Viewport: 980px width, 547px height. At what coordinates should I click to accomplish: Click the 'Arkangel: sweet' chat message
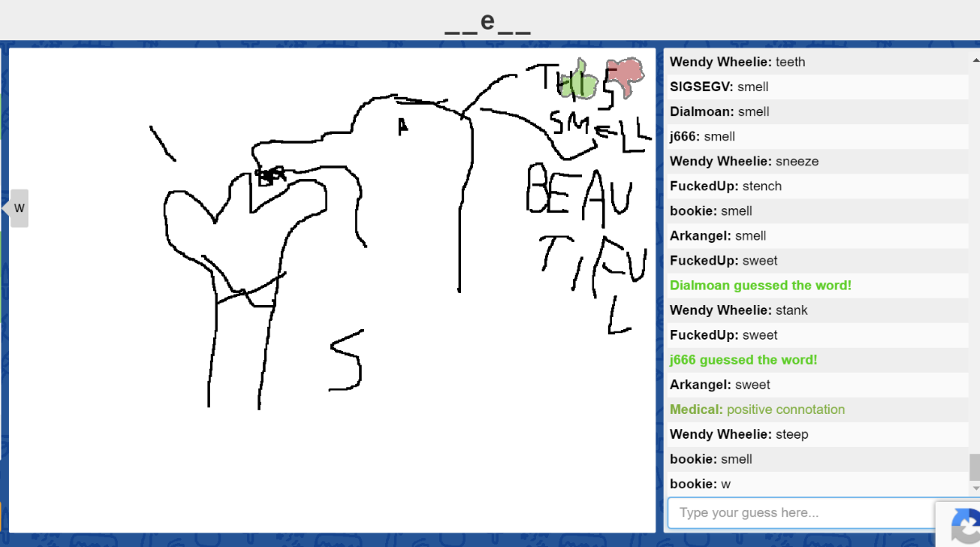coord(719,385)
